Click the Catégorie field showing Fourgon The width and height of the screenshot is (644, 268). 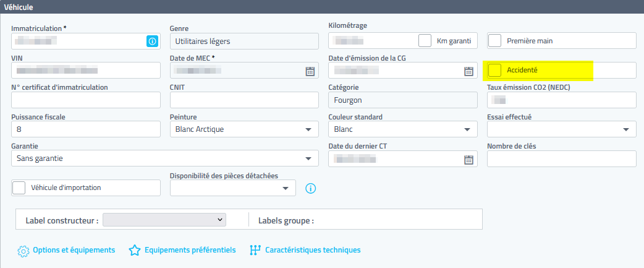point(403,100)
